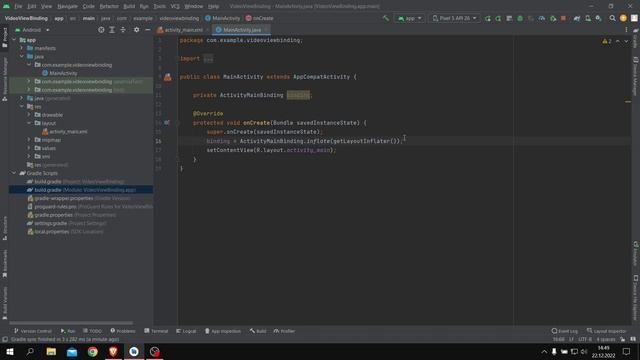The image size is (640, 360).
Task: Click the gutter class icon beside MainActivity
Action: tap(168, 77)
